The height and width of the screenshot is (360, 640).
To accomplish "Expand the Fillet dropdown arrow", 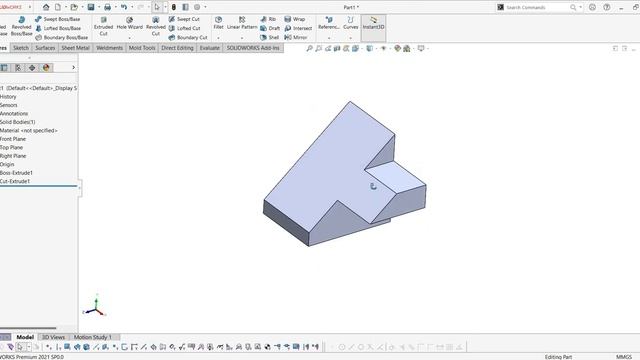I will click(218, 38).
